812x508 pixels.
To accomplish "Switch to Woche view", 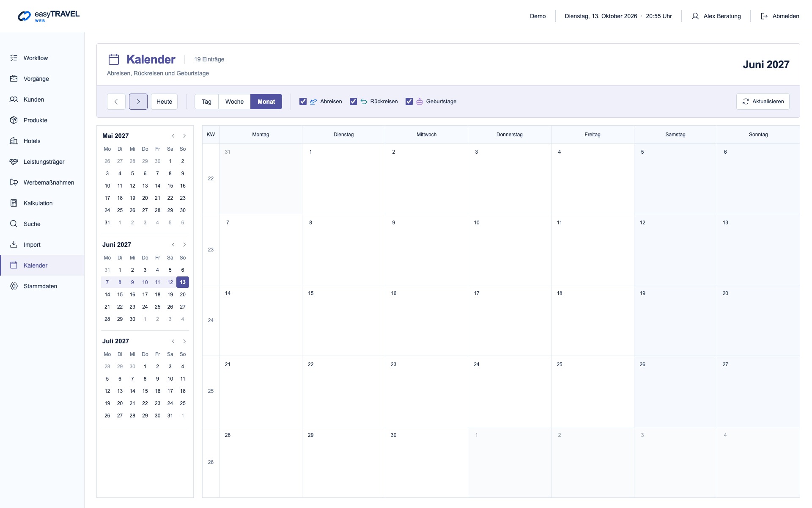I will 234,102.
